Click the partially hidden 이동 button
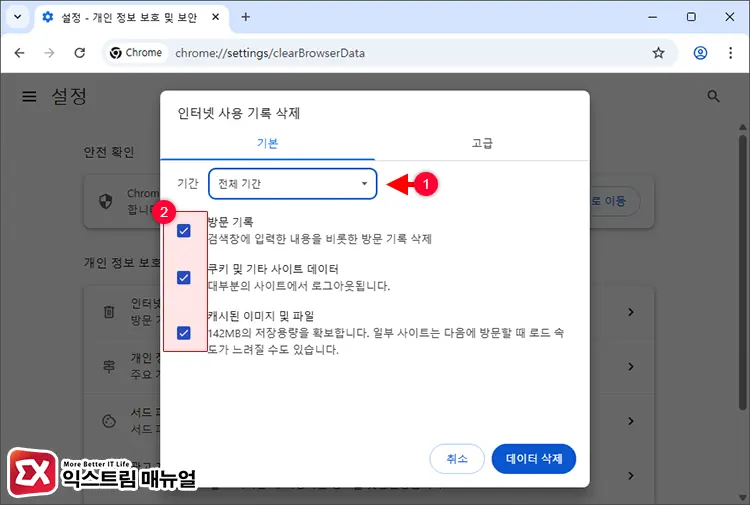Screen dimensions: 750x505 (x=615, y=201)
